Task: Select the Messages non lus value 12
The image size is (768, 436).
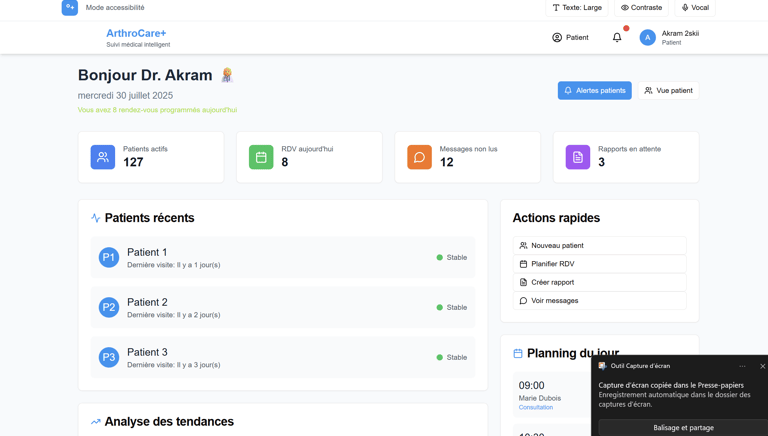Action: pos(446,162)
